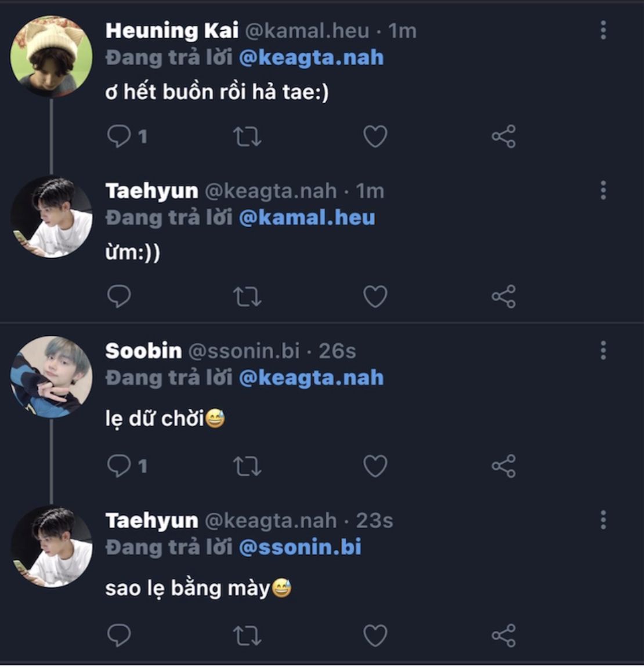
Task: Open more options on Heuning Kai's tweet
Action: [x=603, y=30]
